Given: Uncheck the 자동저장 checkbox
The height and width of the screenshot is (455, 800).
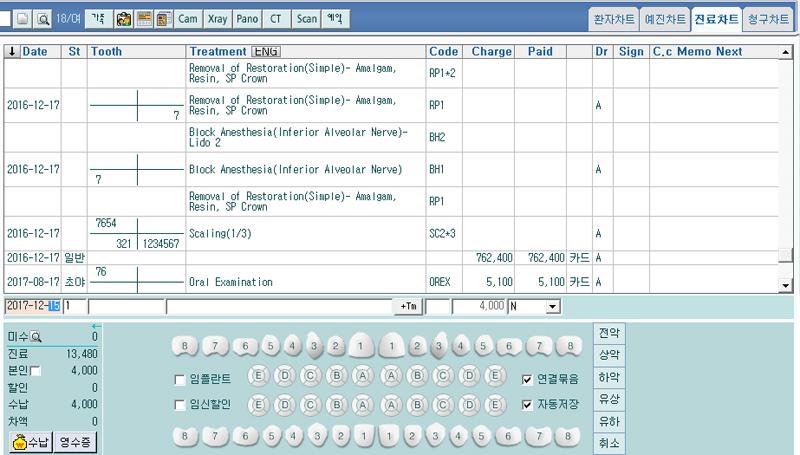Looking at the screenshot, I should 527,404.
